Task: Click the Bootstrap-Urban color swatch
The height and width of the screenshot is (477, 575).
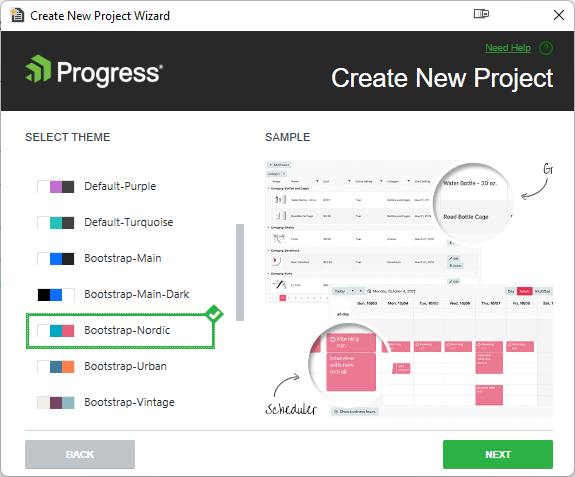Action: (56, 366)
